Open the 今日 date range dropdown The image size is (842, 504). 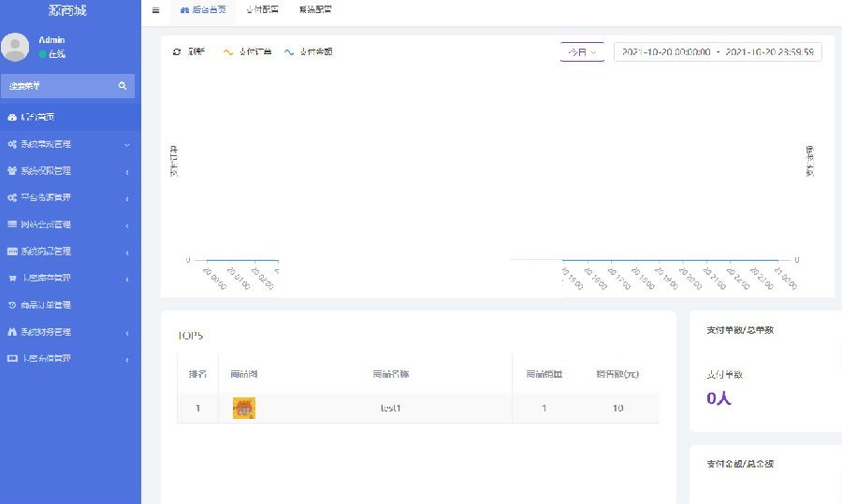click(x=582, y=52)
